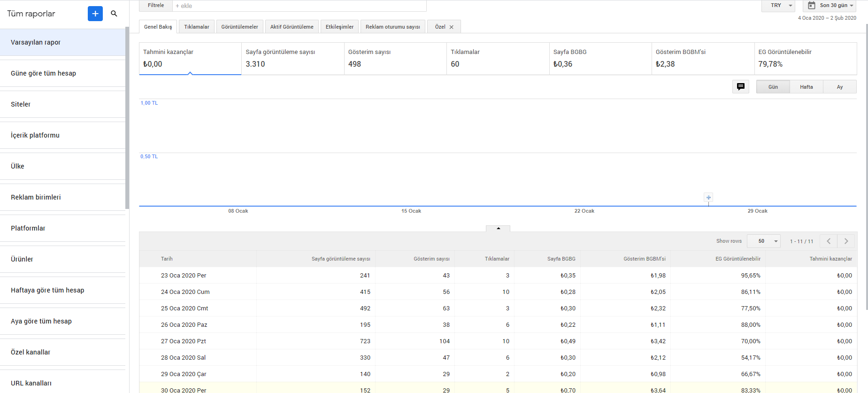This screenshot has height=393, width=868.
Task: Open the Reklam birimleri report
Action: coord(62,197)
